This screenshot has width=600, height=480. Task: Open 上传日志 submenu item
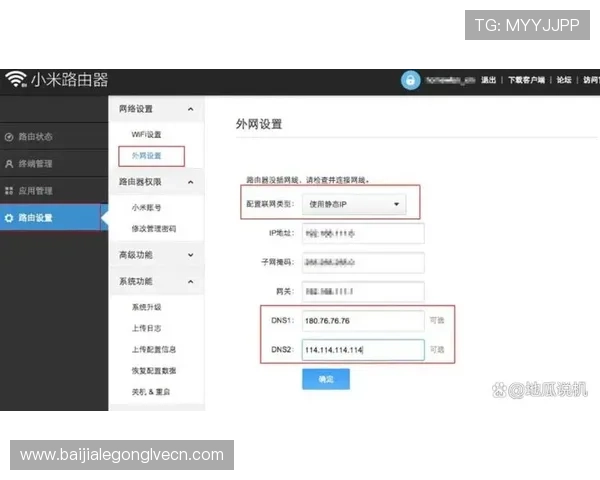click(x=146, y=328)
